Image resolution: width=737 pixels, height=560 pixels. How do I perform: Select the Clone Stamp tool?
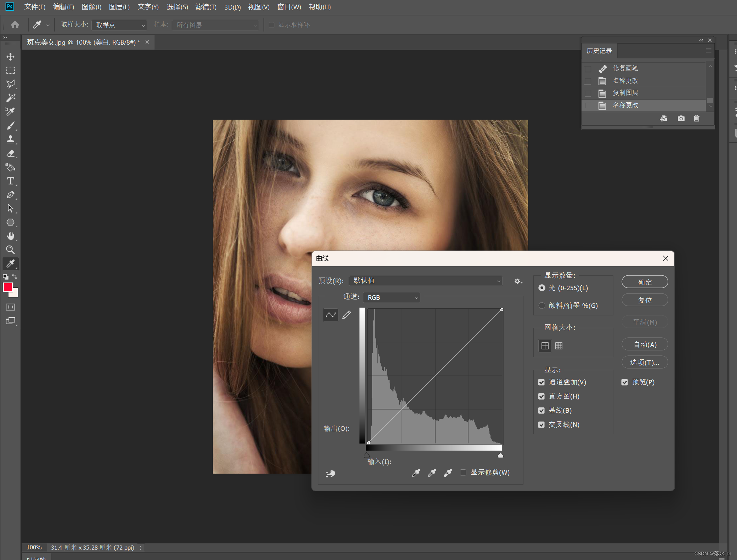(10, 139)
